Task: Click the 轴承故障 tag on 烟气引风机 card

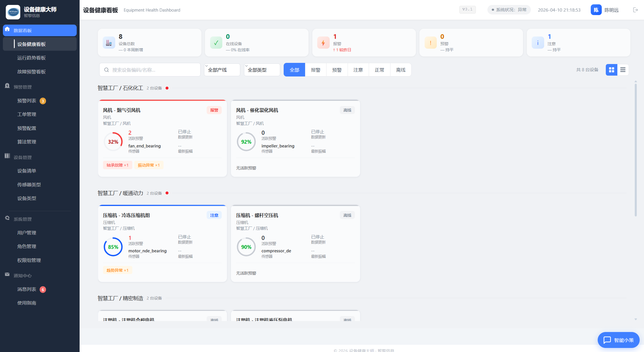Action: (118, 165)
